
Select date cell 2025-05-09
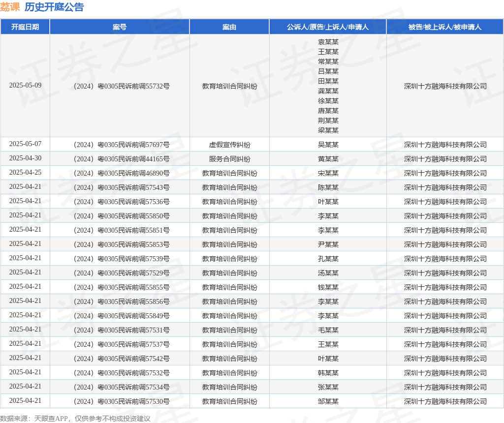(x=25, y=86)
